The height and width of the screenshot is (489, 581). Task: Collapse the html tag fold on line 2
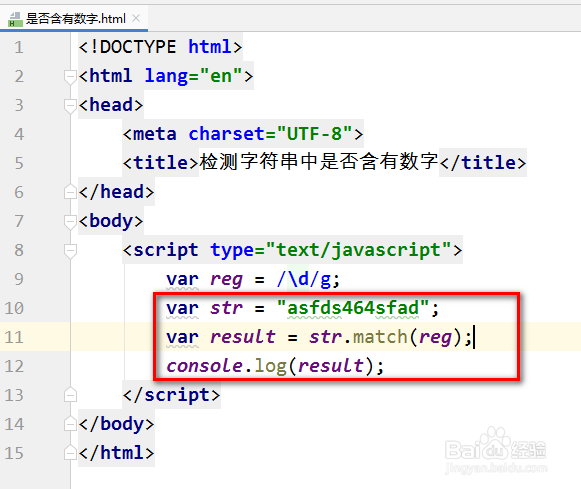[x=70, y=77]
